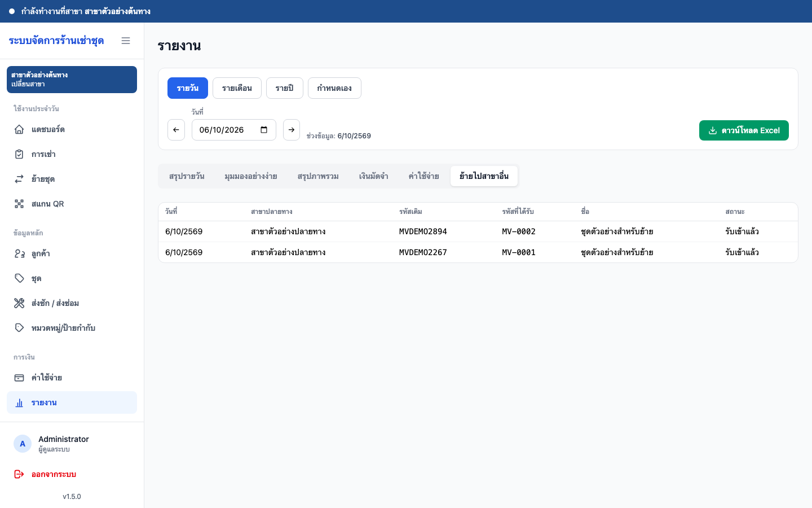
Task: Click ดาวน์โหลด Excel button
Action: tap(744, 130)
